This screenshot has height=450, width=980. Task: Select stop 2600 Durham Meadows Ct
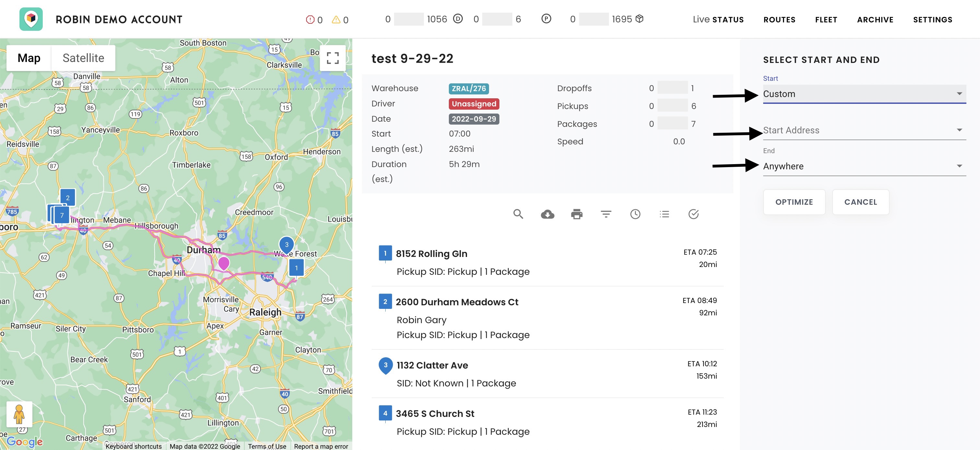457,302
